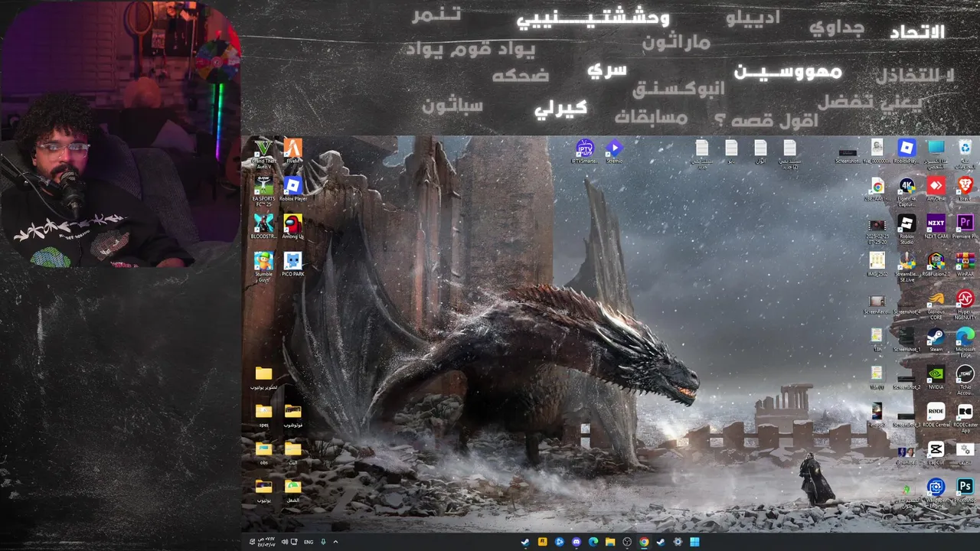Image resolution: width=980 pixels, height=551 pixels.
Task: Open the RGBFusion 2.0 shortcut
Action: pos(936,264)
